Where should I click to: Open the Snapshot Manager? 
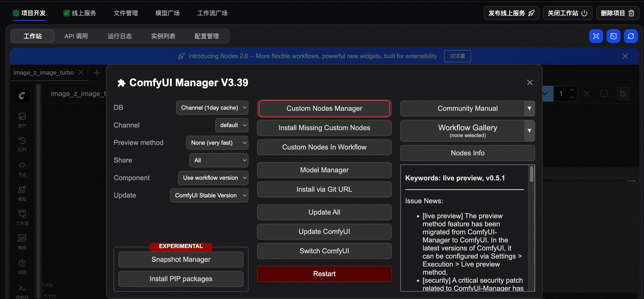pos(181,260)
